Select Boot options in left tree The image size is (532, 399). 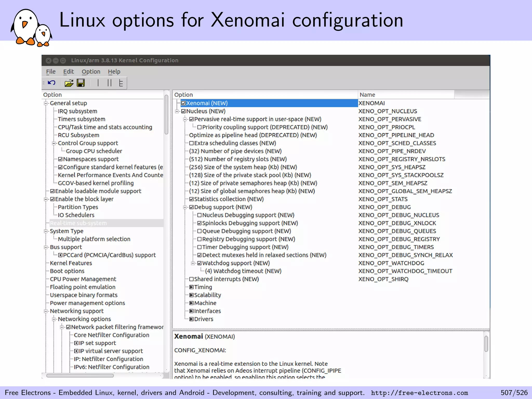point(67,271)
